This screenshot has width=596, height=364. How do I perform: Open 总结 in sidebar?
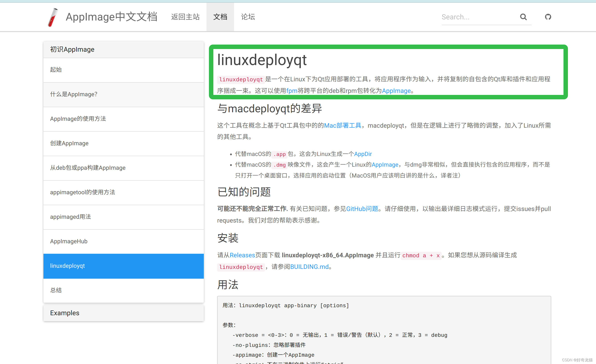click(x=123, y=290)
